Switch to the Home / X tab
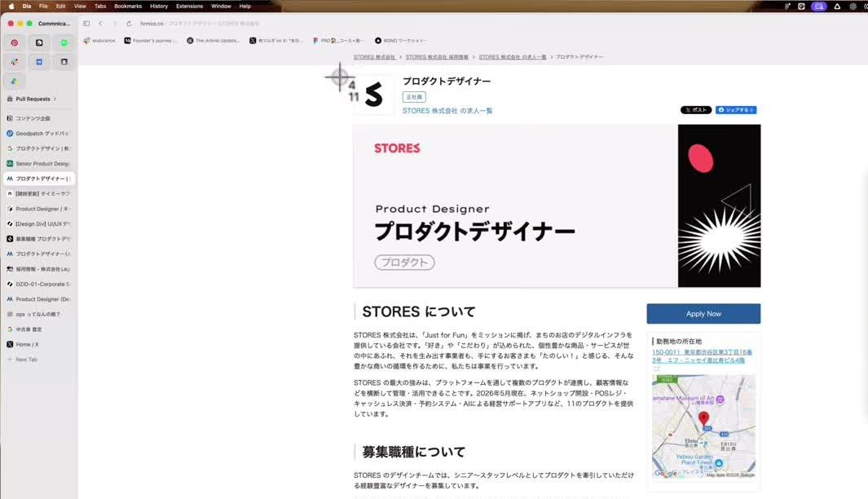Screen dimensions: 868x499 (39, 344)
